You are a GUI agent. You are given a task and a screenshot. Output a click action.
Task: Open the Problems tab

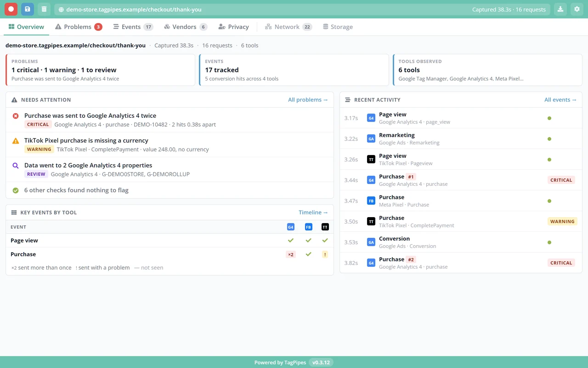click(x=79, y=27)
